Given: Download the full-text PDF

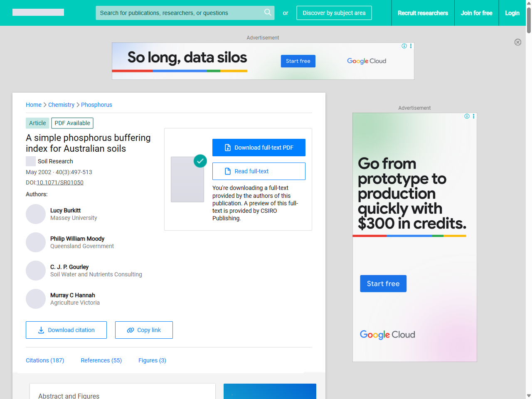Looking at the screenshot, I should (x=259, y=148).
